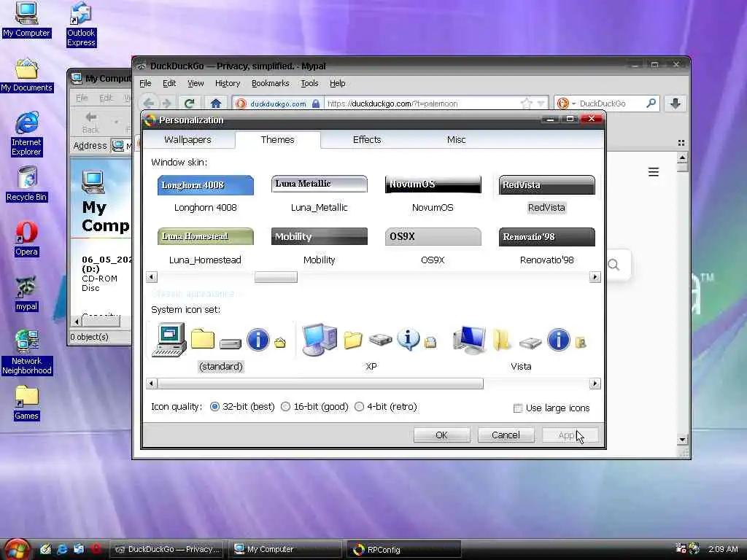
Task: Select the Longhorn 4008 window skin
Action: click(x=205, y=194)
